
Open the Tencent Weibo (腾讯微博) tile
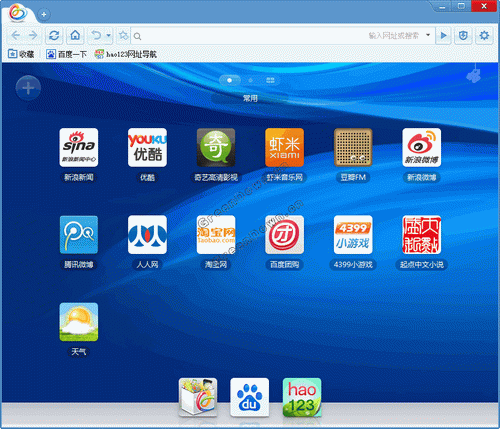point(79,235)
